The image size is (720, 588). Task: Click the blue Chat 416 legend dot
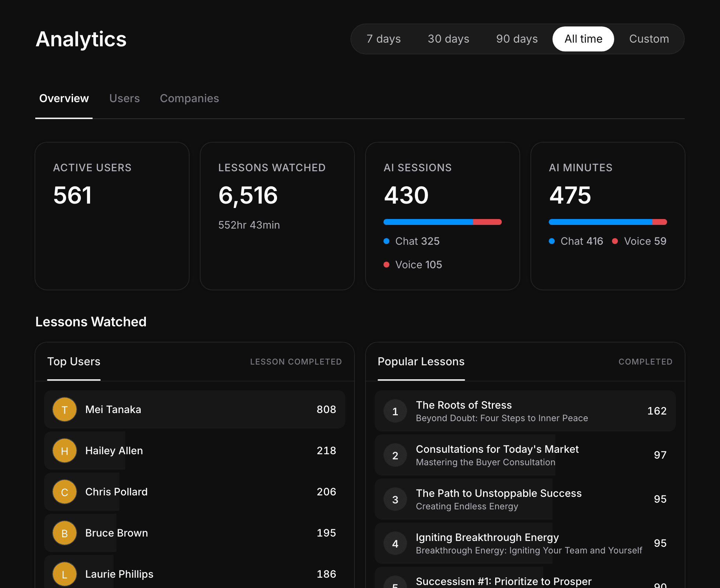pyautogui.click(x=552, y=241)
